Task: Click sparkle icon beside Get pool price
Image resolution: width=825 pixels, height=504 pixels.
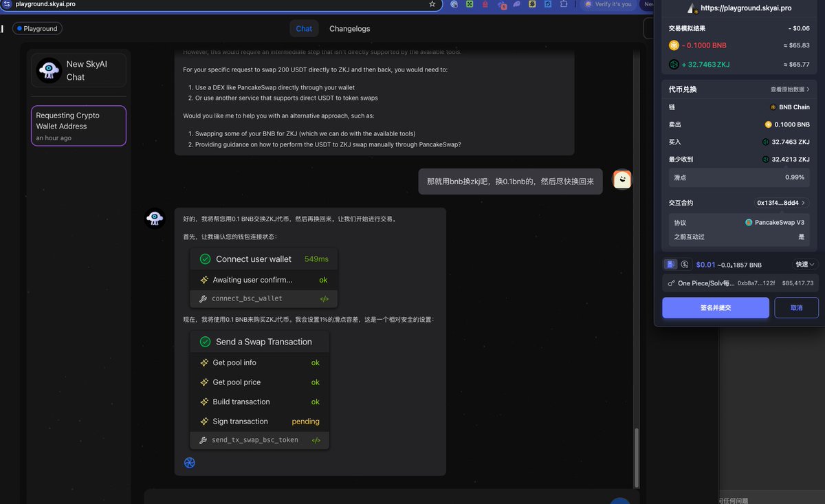Action: pos(204,382)
